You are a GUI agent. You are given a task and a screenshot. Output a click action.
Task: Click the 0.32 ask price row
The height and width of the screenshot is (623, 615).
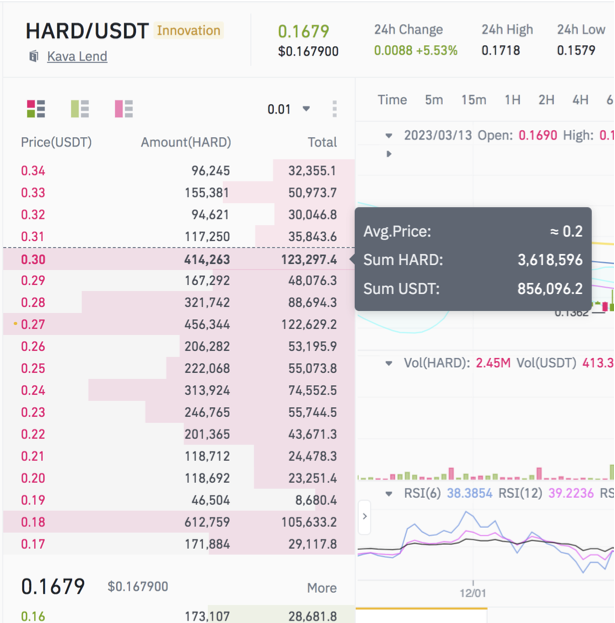(x=179, y=215)
